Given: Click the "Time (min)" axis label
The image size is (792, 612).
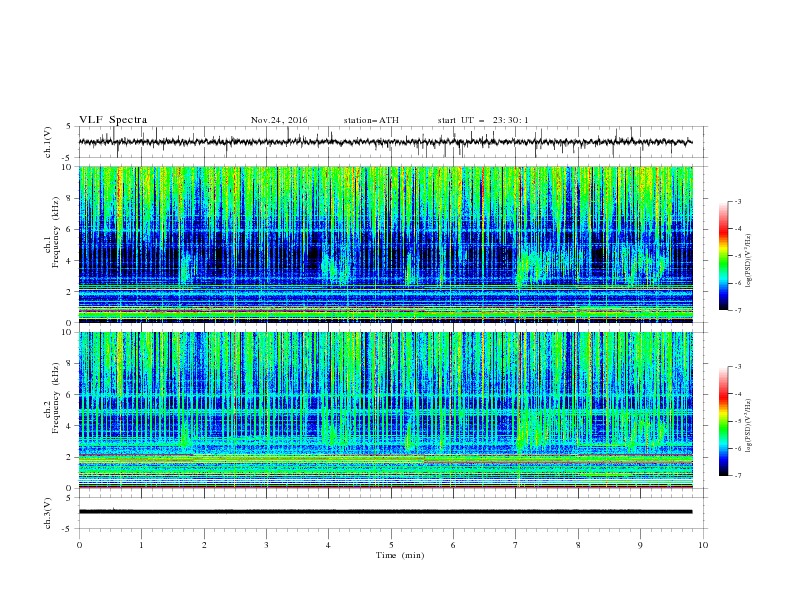Looking at the screenshot, I should (400, 555).
